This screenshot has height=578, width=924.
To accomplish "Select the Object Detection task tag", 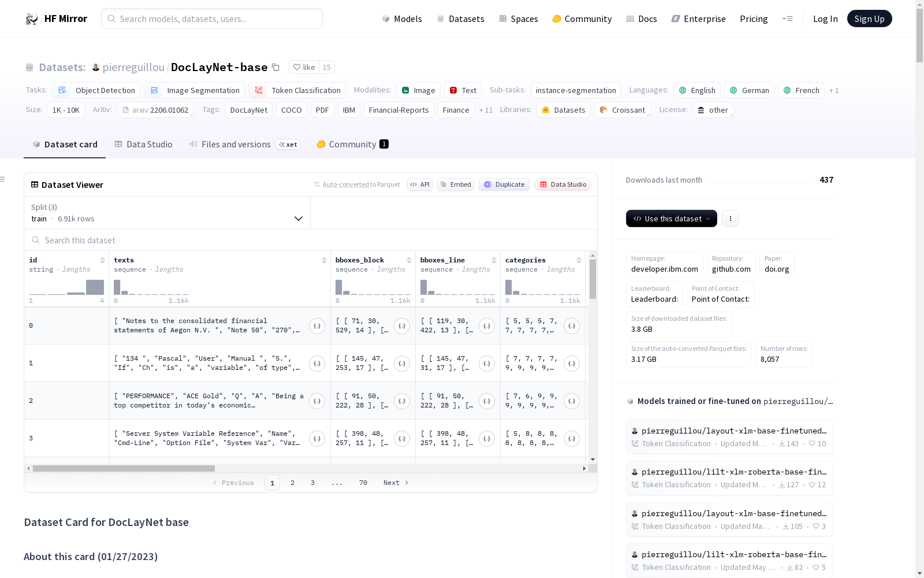I will point(96,91).
